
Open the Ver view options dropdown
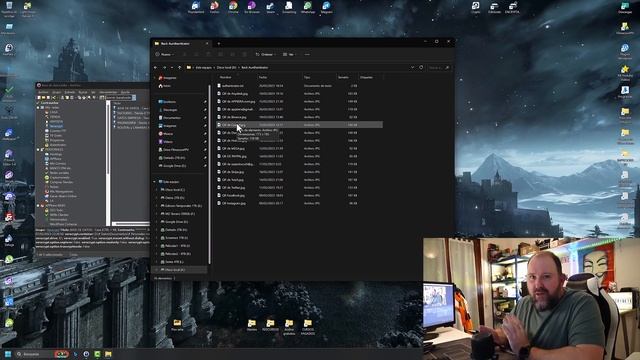[289, 54]
